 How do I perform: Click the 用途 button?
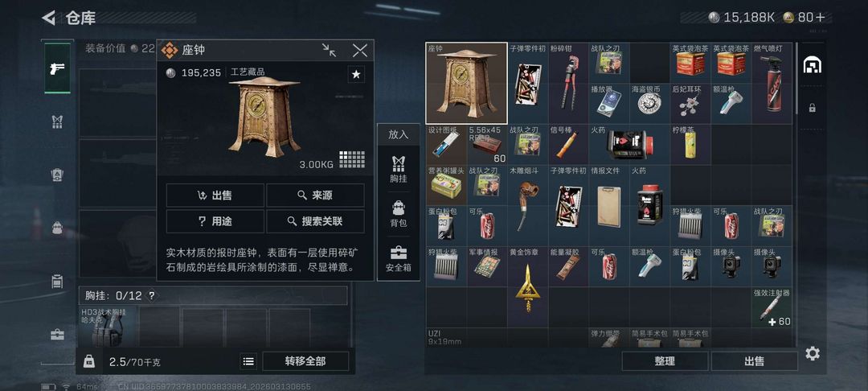click(215, 221)
